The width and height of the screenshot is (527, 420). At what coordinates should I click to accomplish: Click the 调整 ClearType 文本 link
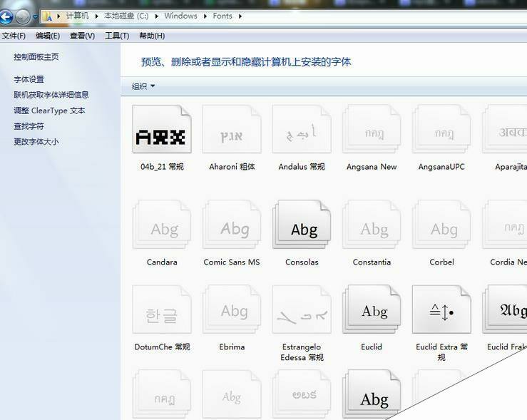tap(49, 111)
